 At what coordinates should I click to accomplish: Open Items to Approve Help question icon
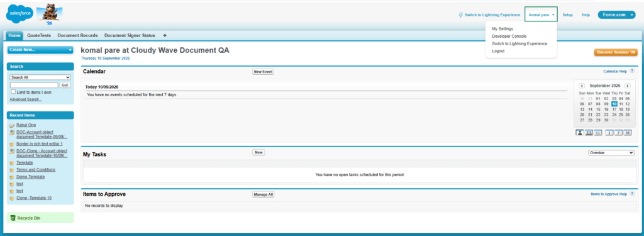point(632,194)
